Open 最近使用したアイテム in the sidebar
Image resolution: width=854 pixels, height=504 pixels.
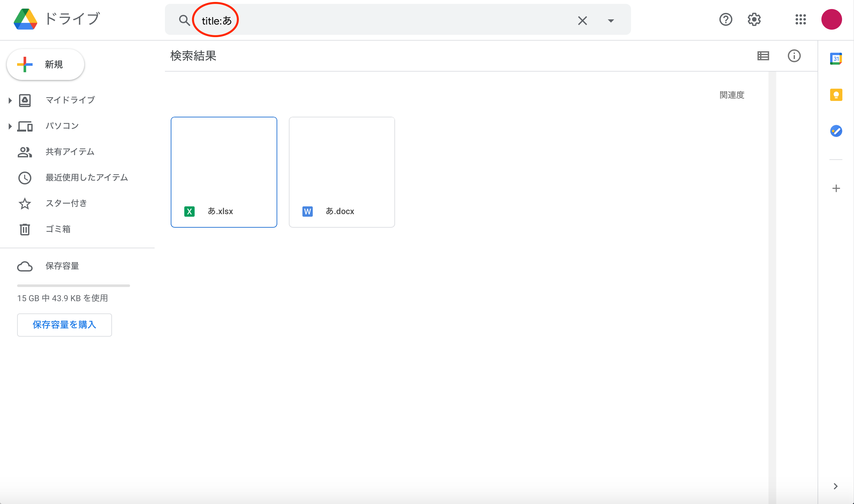tap(86, 178)
